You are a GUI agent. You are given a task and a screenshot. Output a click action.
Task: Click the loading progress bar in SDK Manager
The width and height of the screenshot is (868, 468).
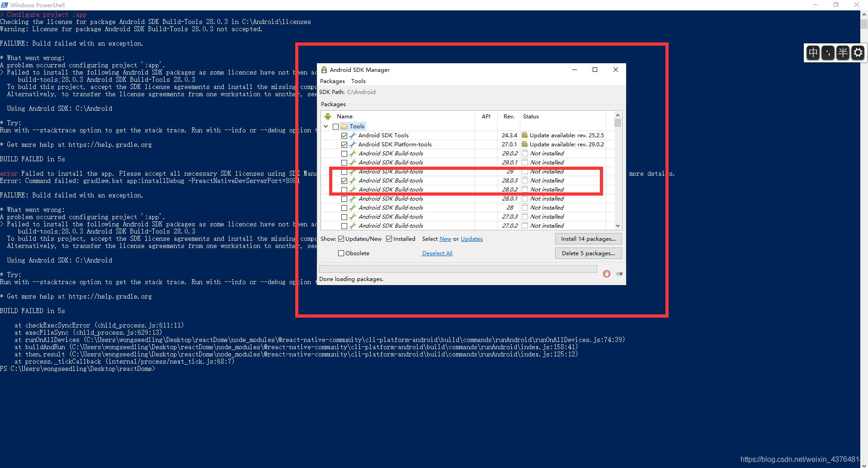click(458, 269)
